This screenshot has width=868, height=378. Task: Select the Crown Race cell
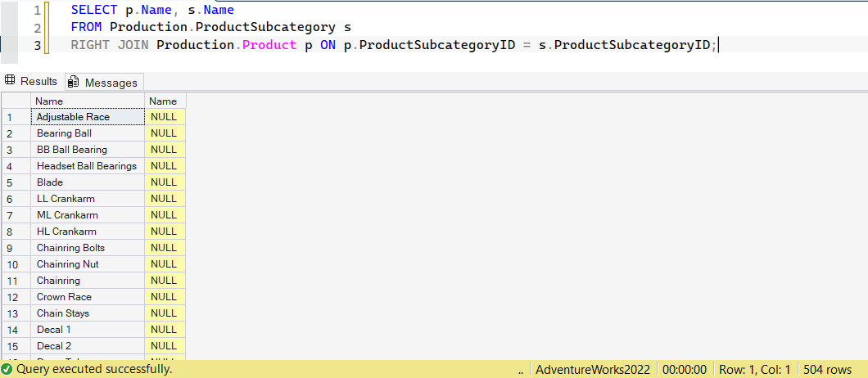point(88,297)
